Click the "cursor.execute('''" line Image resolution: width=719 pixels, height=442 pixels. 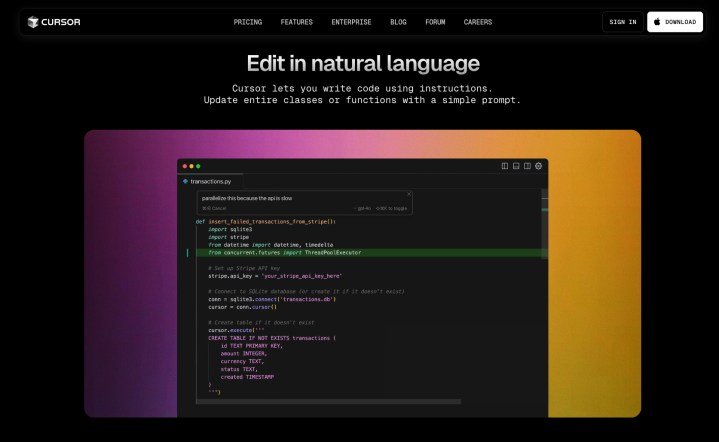236,331
